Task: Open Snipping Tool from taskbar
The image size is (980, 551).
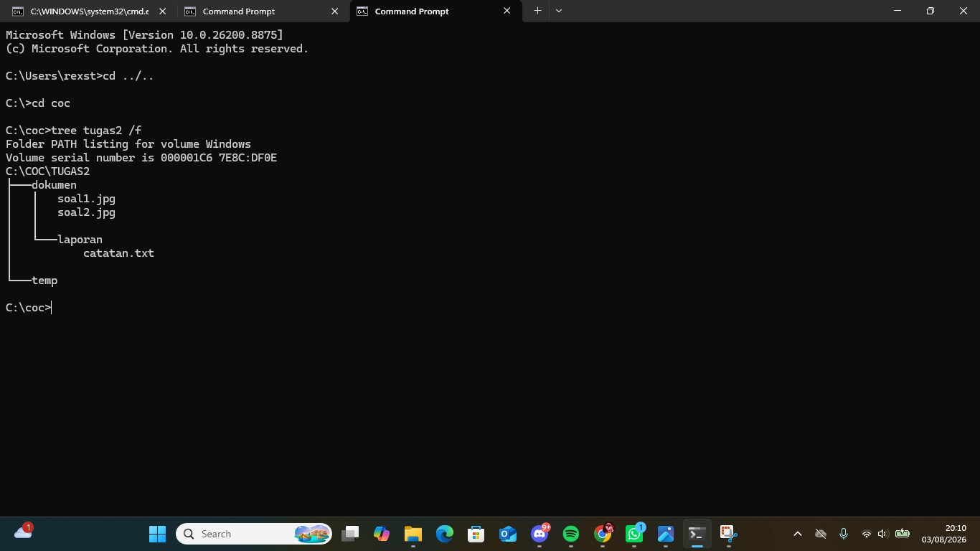Action: tap(728, 534)
